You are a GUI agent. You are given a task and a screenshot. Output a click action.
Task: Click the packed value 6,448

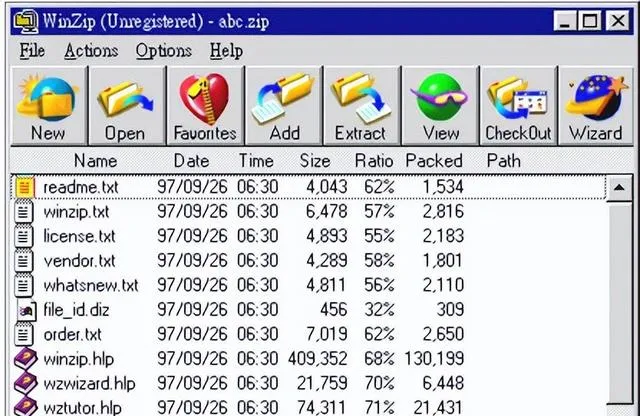point(443,383)
